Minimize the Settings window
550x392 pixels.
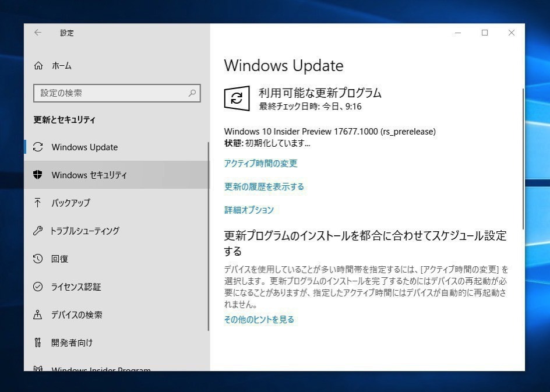pos(458,33)
